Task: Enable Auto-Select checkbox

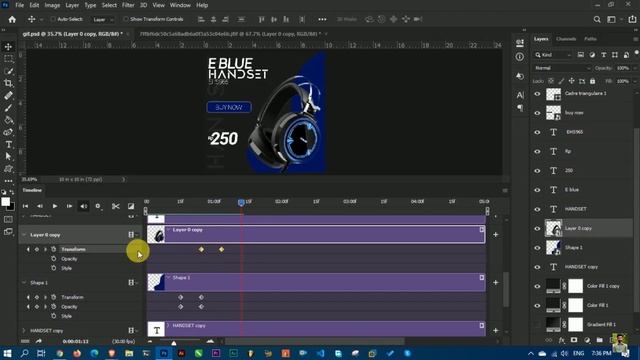Action: (x=53, y=19)
